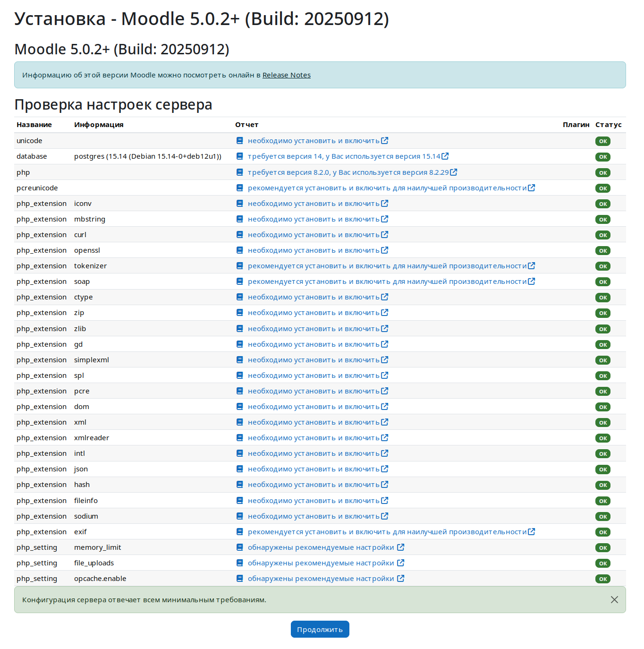Click the book icon in the simplexml row
Image resolution: width=644 pixels, height=649 pixels.
(x=240, y=360)
